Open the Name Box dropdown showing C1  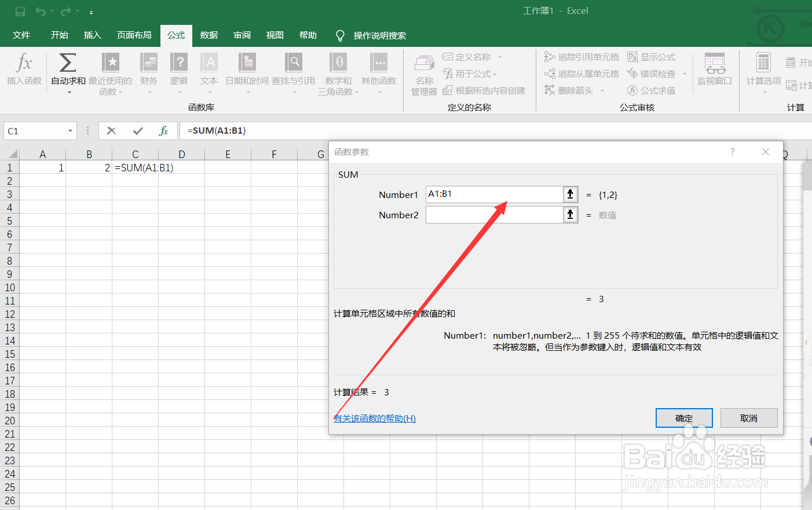pos(70,131)
